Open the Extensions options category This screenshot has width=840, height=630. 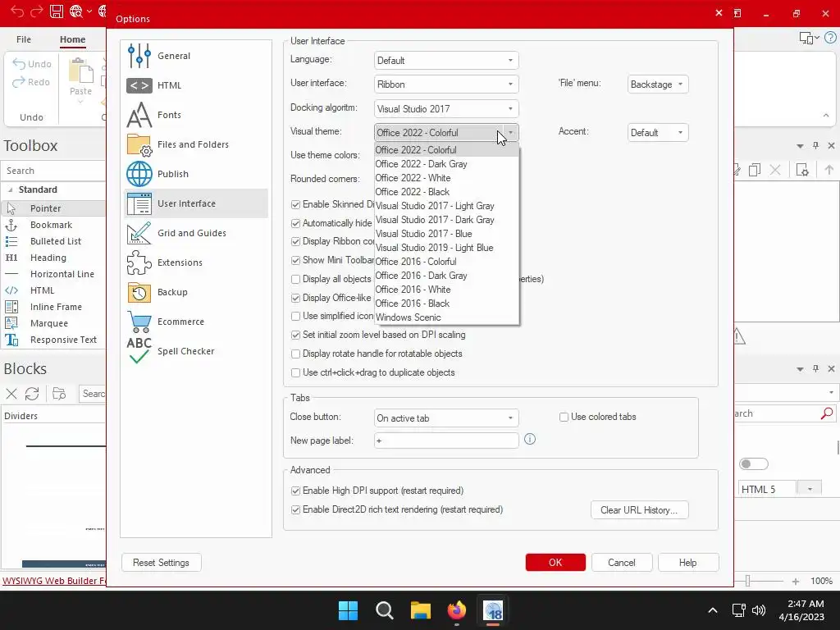tap(196, 262)
